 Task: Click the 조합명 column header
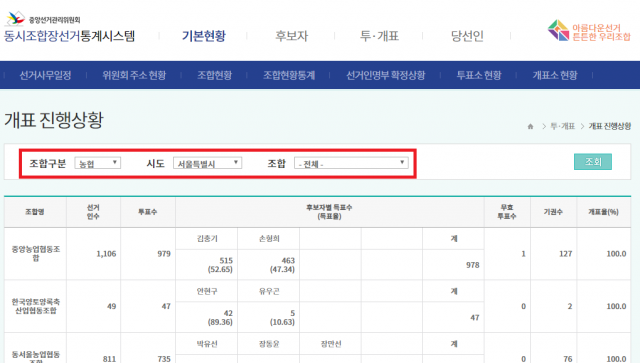tap(35, 212)
